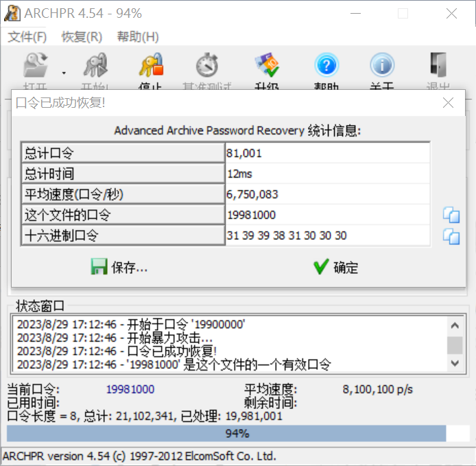Image resolution: width=476 pixels, height=466 pixels.
Task: Click status log scrollbar down arrow
Action: 455,363
